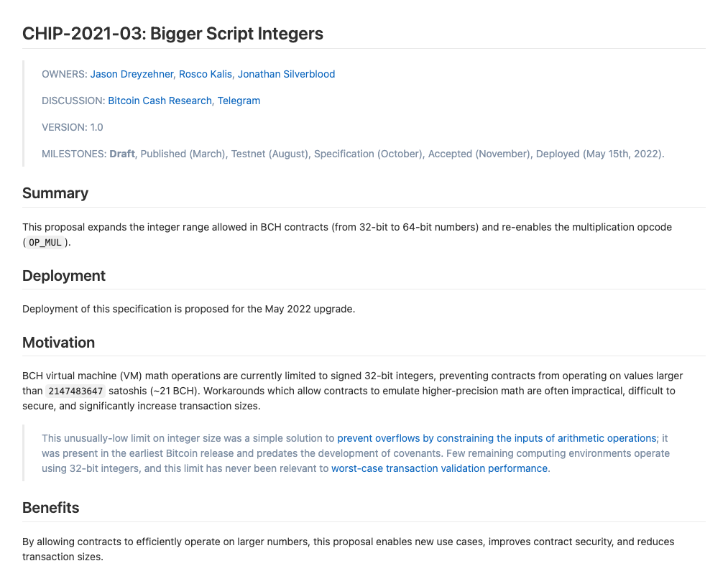Click the 'Deployed (May 15th, 2022)' milestone text
Image resolution: width=728 pixels, height=566 pixels.
(x=599, y=154)
